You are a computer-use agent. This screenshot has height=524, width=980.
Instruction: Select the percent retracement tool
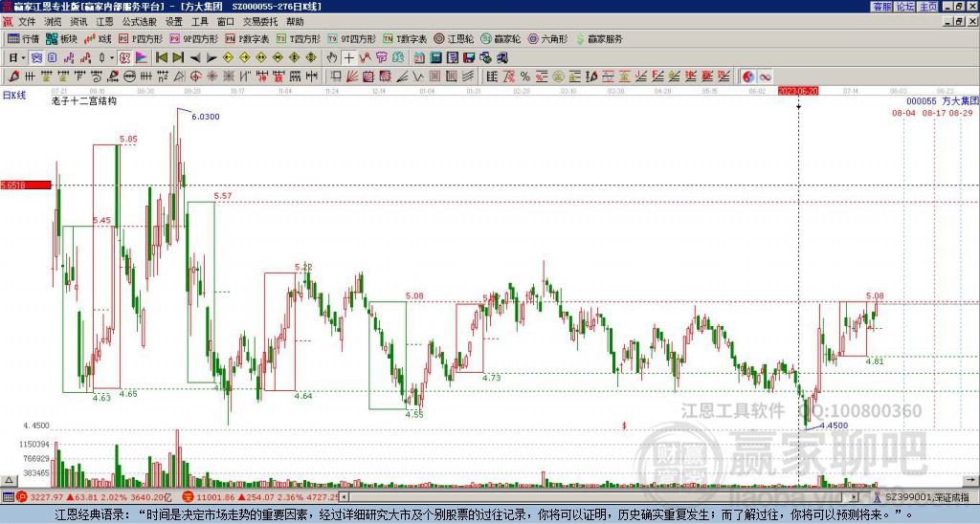point(525,76)
